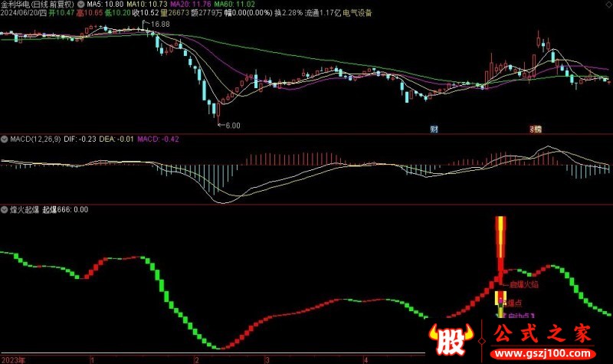Click the turnover rate 换2.28%
This screenshot has width=613, height=364.
click(289, 13)
